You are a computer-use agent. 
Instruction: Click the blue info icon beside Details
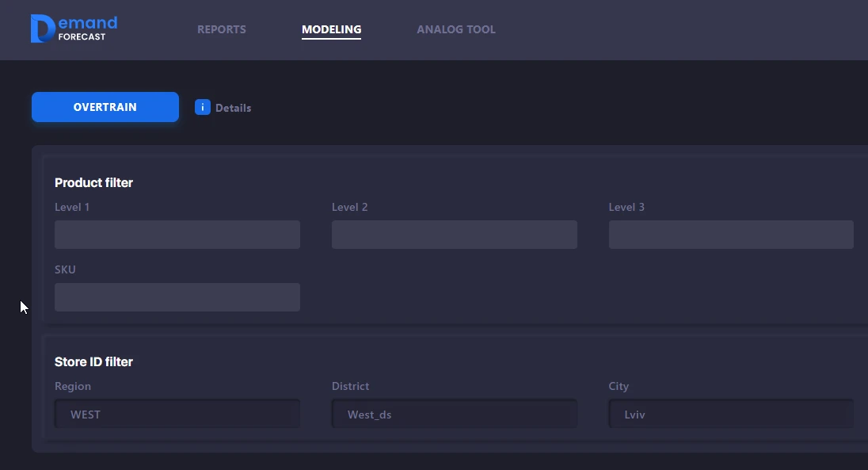[203, 108]
